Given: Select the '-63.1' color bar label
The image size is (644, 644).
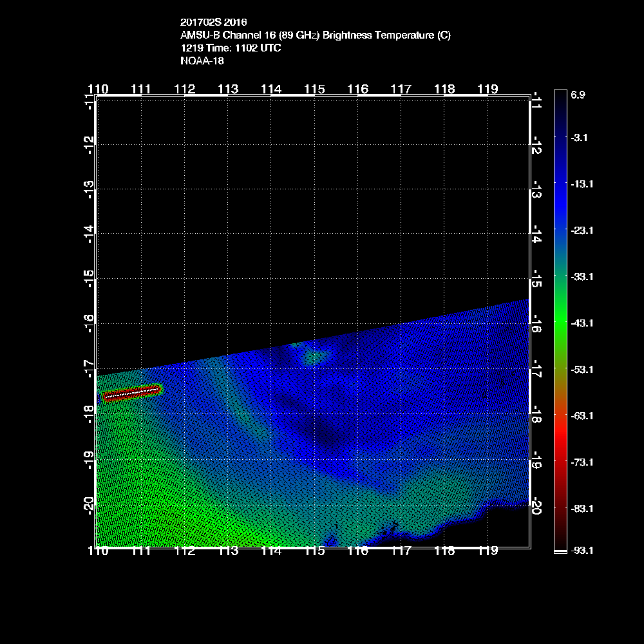Looking at the screenshot, I should tap(582, 416).
